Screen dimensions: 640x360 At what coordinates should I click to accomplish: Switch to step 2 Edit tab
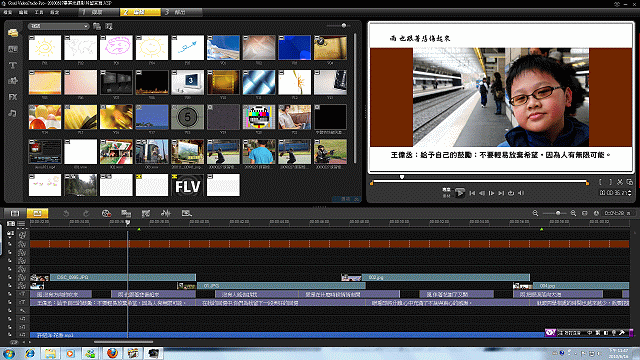coord(140,12)
